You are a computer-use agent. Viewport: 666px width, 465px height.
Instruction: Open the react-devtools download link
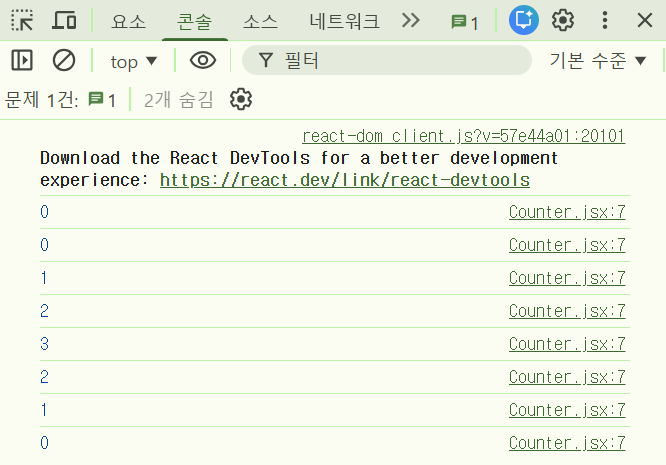click(x=344, y=180)
